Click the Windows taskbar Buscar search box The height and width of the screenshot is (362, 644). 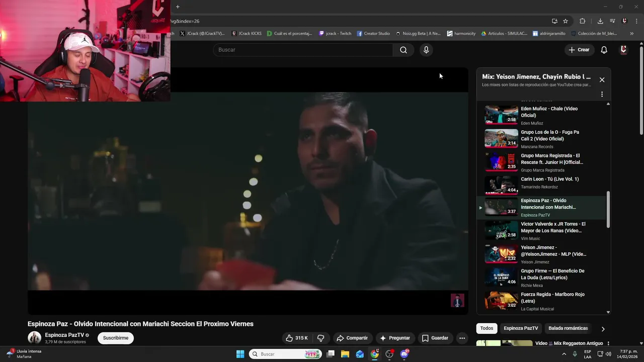pos(285,354)
